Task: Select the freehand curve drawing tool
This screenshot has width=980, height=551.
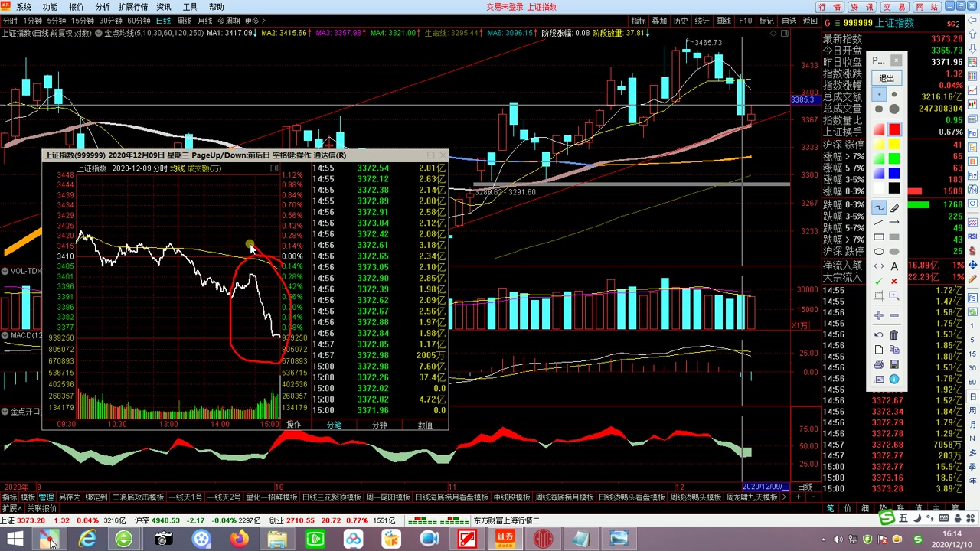Action: [x=879, y=208]
